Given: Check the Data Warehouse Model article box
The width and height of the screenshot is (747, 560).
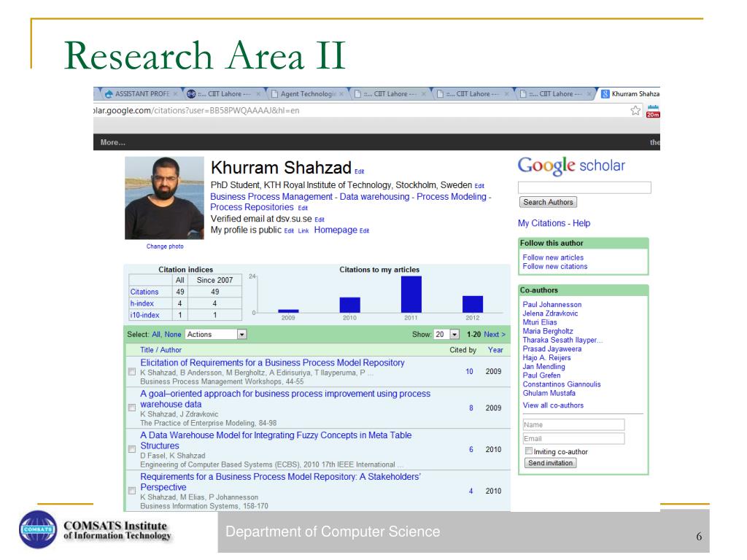Looking at the screenshot, I should [132, 449].
